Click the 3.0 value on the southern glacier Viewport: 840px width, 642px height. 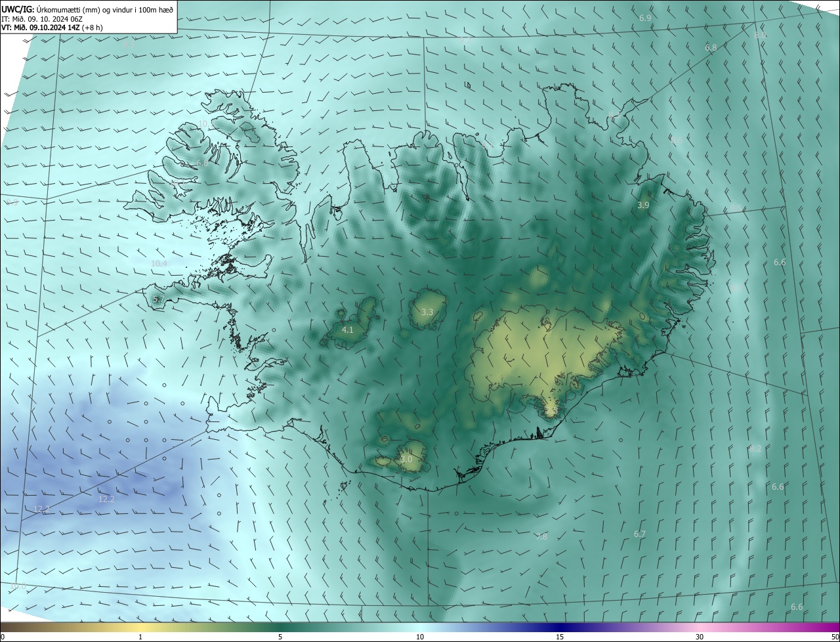click(x=406, y=460)
